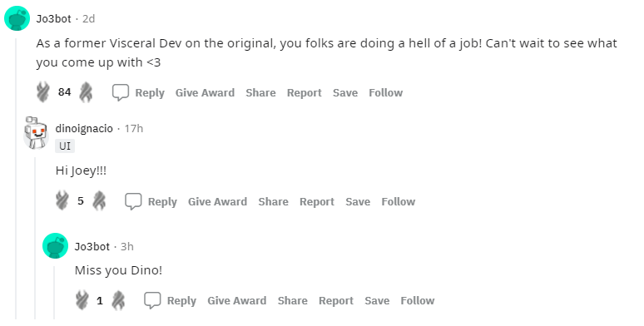Open dinoignacio's robot avatar profile
The height and width of the screenshot is (326, 644).
36,132
